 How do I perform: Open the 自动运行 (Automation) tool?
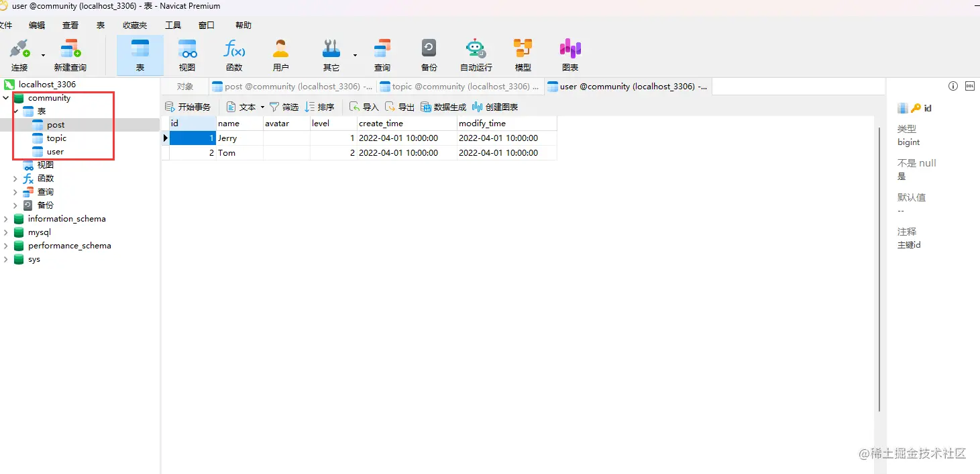476,54
